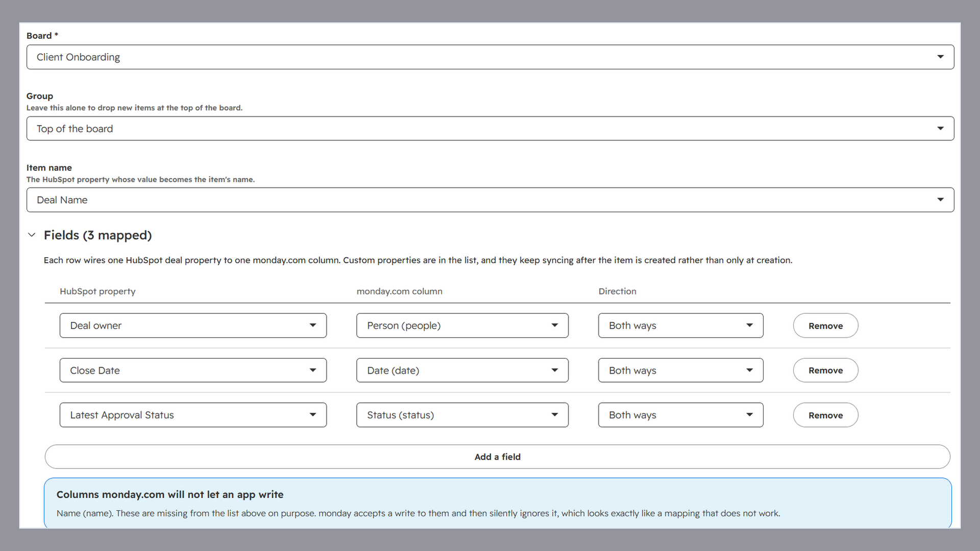Open the Latest Approval Status property dropdown
This screenshot has width=980, height=551.
tap(193, 415)
